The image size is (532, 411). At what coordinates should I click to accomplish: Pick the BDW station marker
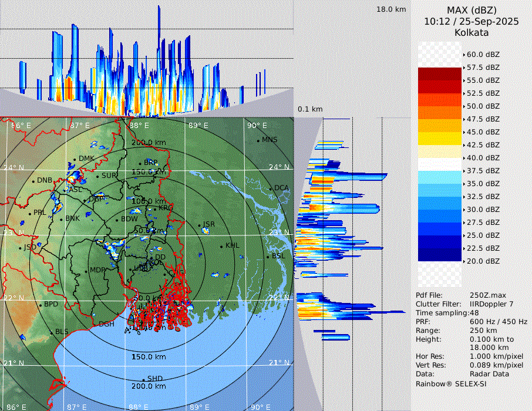pyautogui.click(x=117, y=220)
